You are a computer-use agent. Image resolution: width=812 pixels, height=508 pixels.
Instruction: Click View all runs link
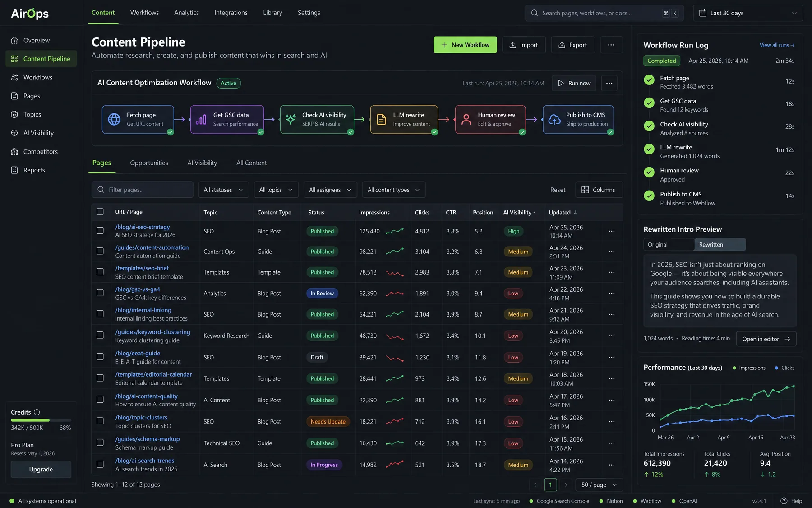point(777,45)
